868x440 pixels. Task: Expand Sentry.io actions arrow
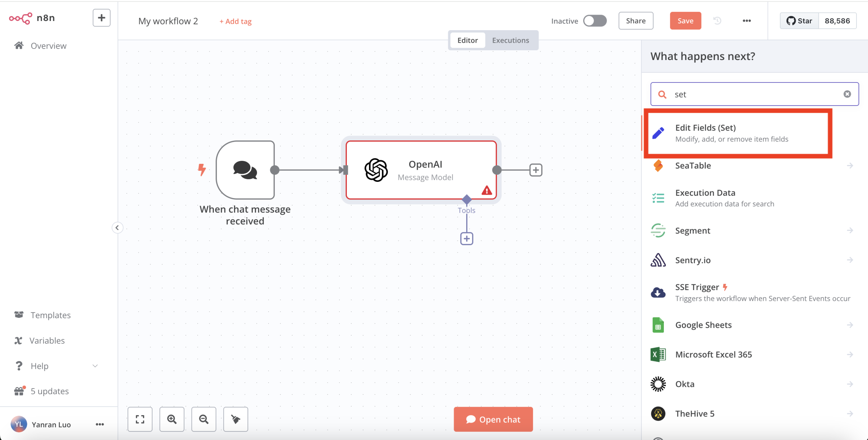(850, 260)
